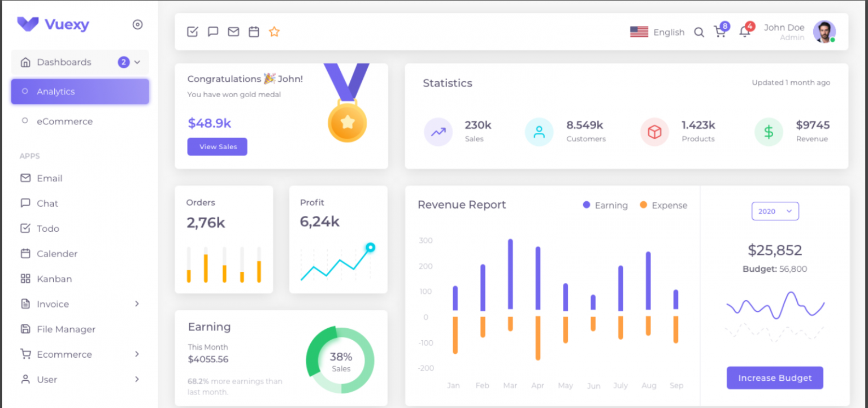Click the Increase Budget button
Screen dimensions: 868x408
click(x=775, y=377)
